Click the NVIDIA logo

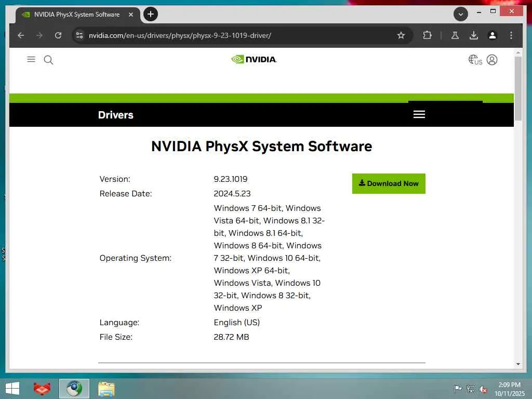point(254,59)
